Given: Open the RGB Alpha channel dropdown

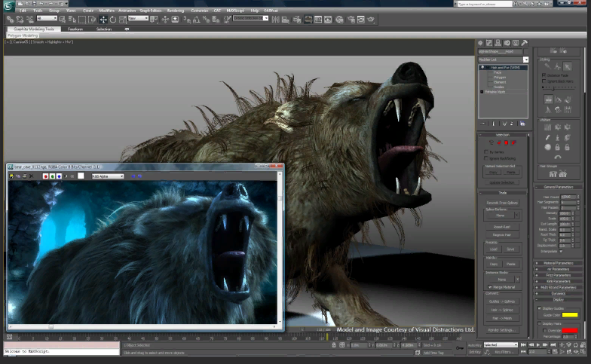Looking at the screenshot, I should [x=108, y=176].
